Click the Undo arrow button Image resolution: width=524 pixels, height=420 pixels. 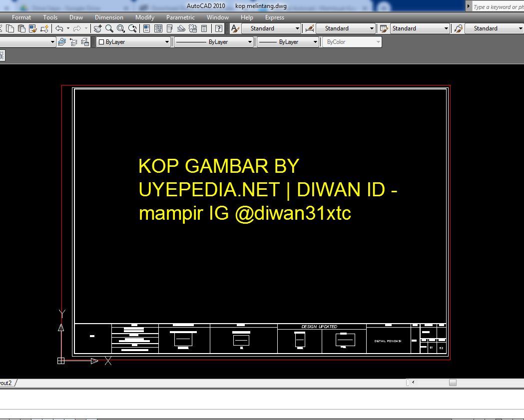pyautogui.click(x=59, y=28)
